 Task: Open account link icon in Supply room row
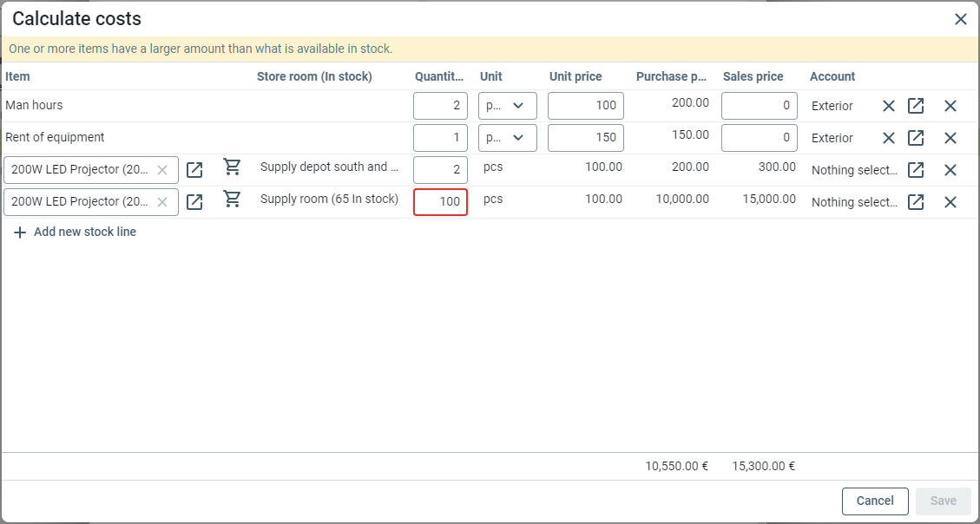(x=916, y=202)
